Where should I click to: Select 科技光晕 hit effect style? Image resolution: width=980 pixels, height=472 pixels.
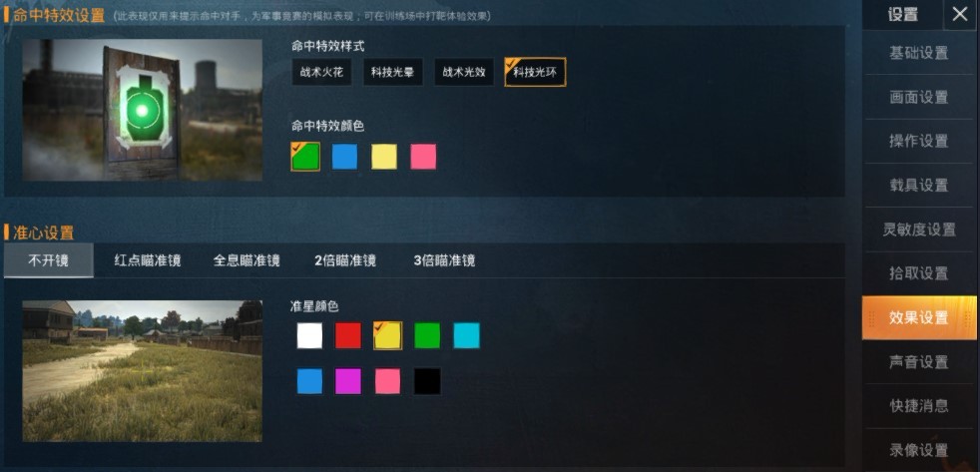392,73
